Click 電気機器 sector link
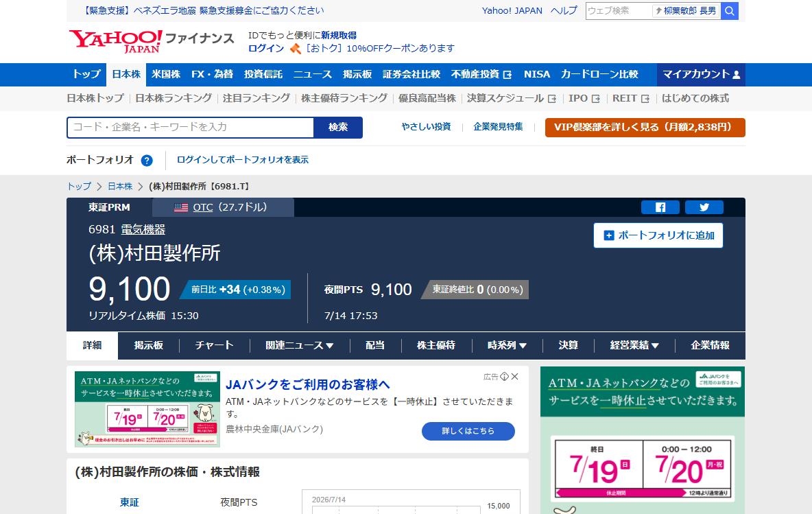812x514 pixels. coord(143,229)
